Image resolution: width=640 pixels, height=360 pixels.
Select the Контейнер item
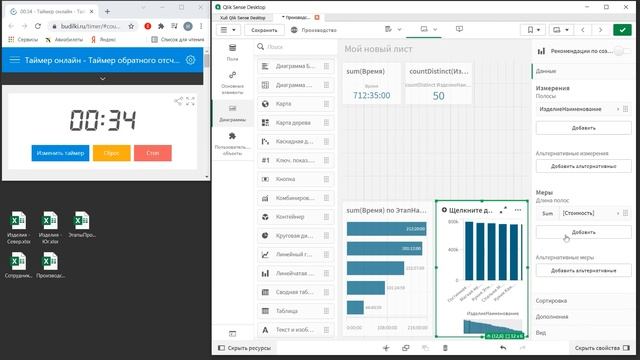pyautogui.click(x=296, y=217)
